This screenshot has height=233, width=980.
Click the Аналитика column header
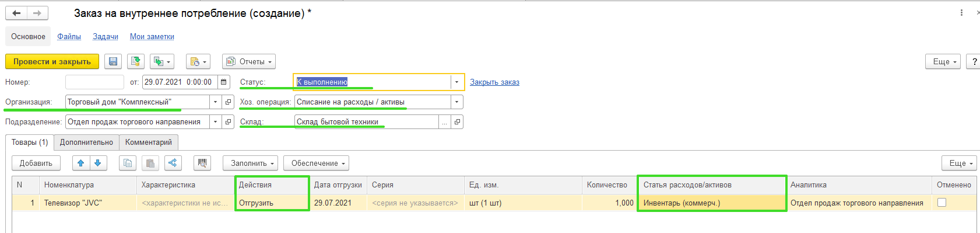tap(858, 185)
